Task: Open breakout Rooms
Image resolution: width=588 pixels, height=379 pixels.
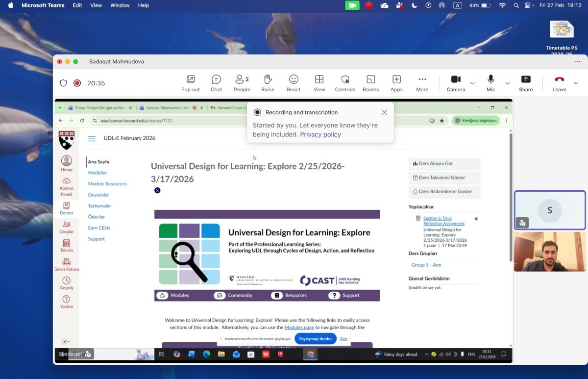Action: [371, 83]
